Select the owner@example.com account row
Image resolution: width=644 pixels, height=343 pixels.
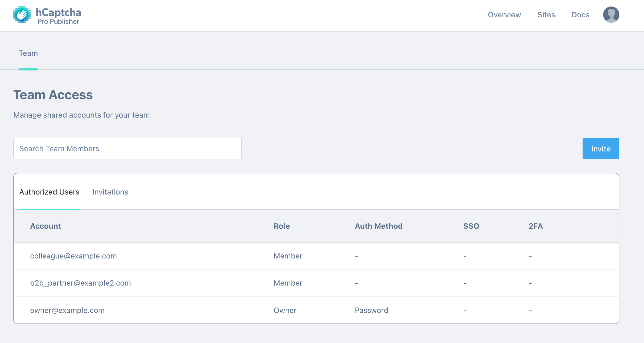coord(67,310)
